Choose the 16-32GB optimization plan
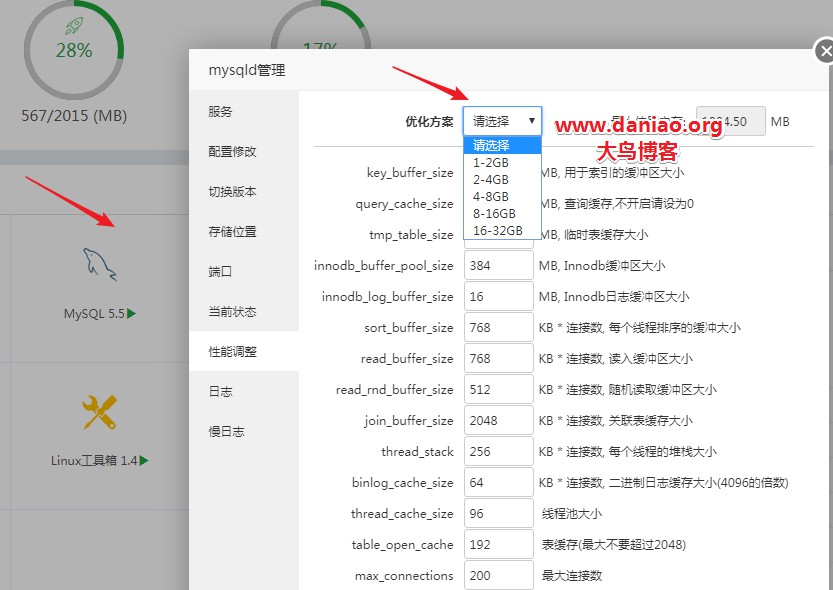833x590 pixels. point(502,230)
